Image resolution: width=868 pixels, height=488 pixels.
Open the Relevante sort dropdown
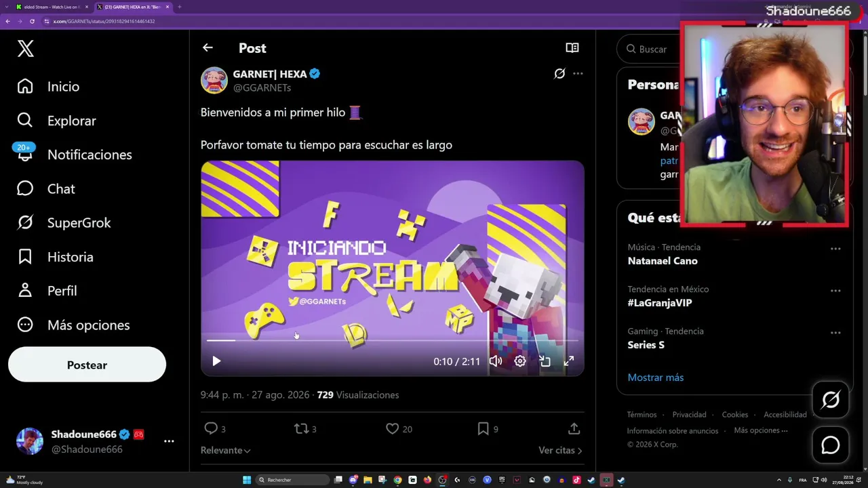226,450
